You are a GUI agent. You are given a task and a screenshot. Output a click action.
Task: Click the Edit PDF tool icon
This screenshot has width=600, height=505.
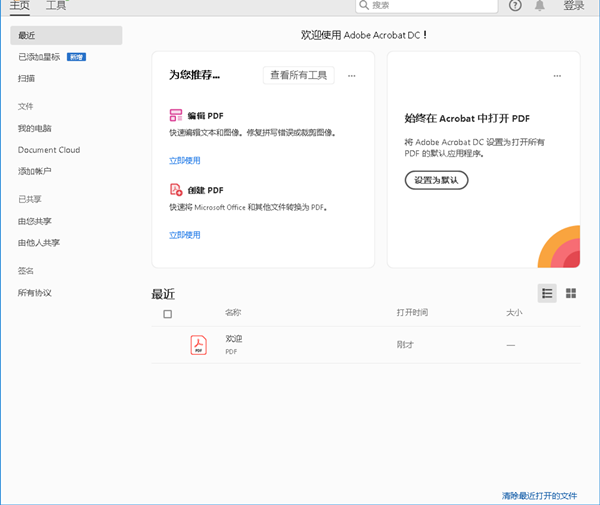click(x=176, y=115)
